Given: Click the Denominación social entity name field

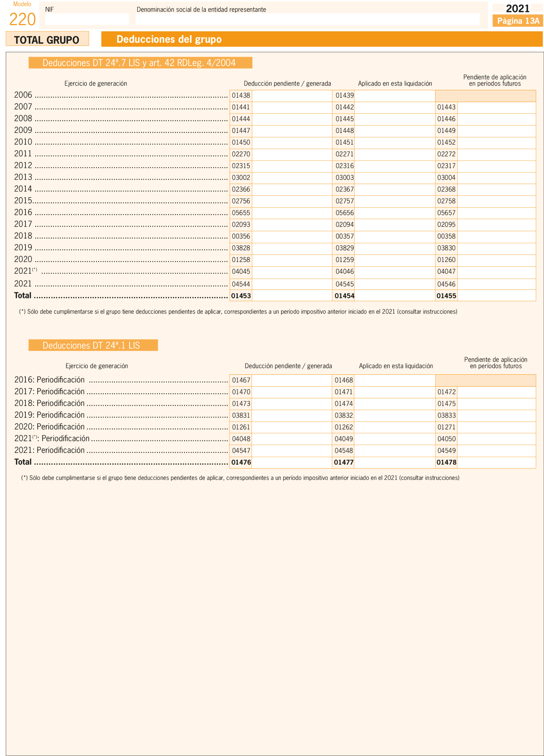Looking at the screenshot, I should tap(307, 19).
